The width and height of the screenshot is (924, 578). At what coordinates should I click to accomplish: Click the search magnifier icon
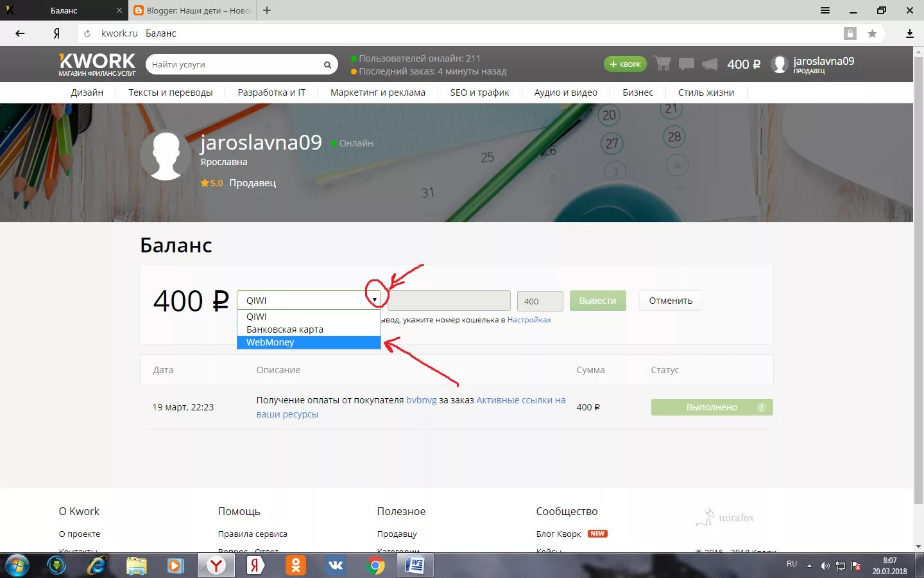click(327, 65)
